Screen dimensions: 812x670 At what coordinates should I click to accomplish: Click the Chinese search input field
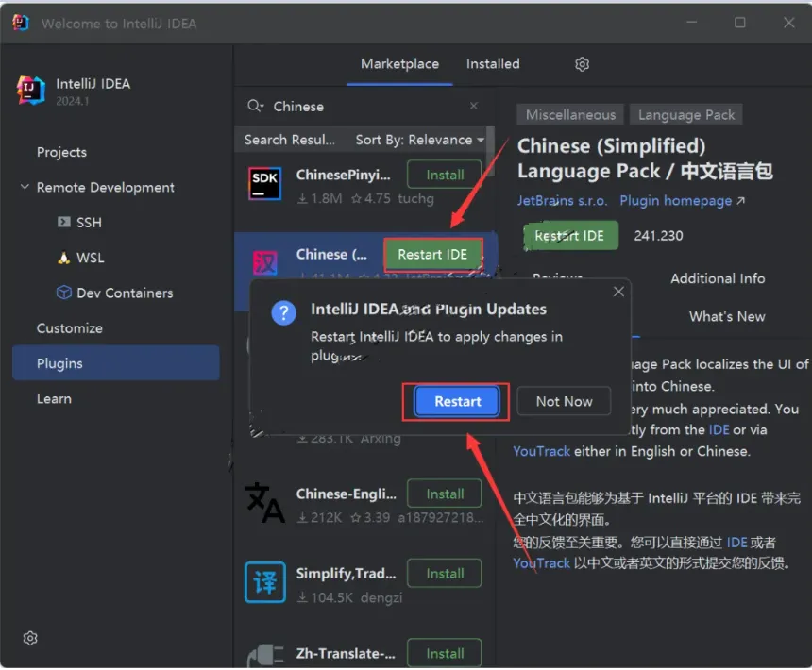[364, 106]
